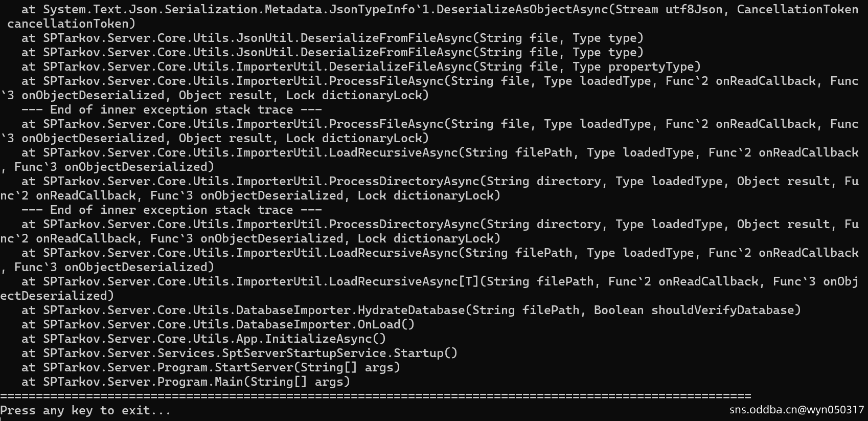Click the DatabaseImporter.HydrateDatabase stack frame

[x=411, y=310]
